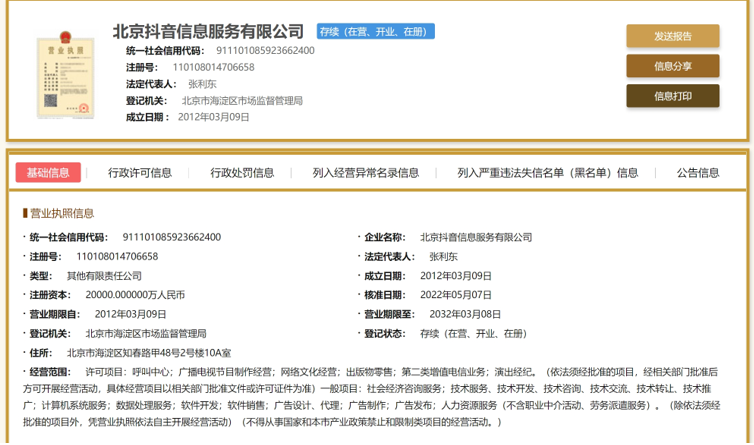Image resolution: width=754 pixels, height=445 pixels.
Task: Click header legal representative 张利东
Action: (202, 84)
